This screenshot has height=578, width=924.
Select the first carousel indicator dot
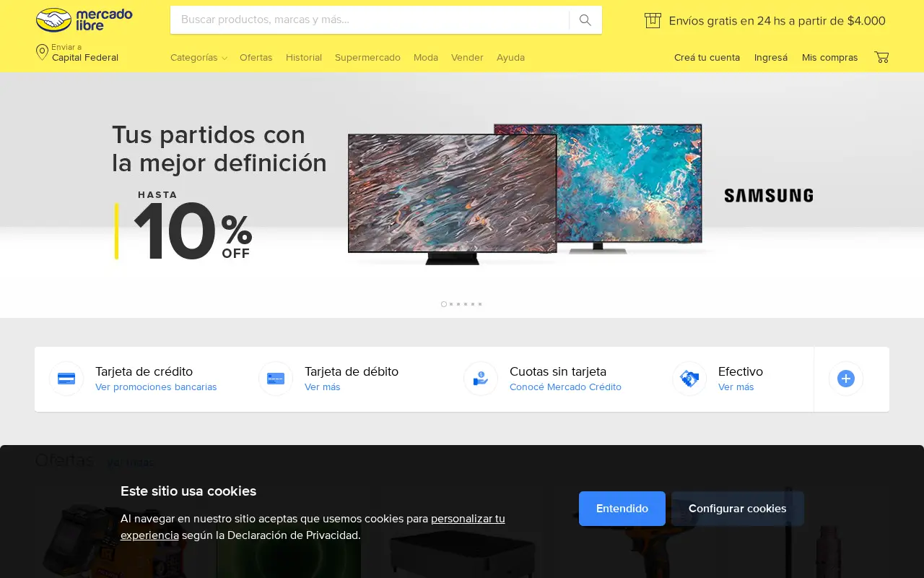[x=444, y=304]
